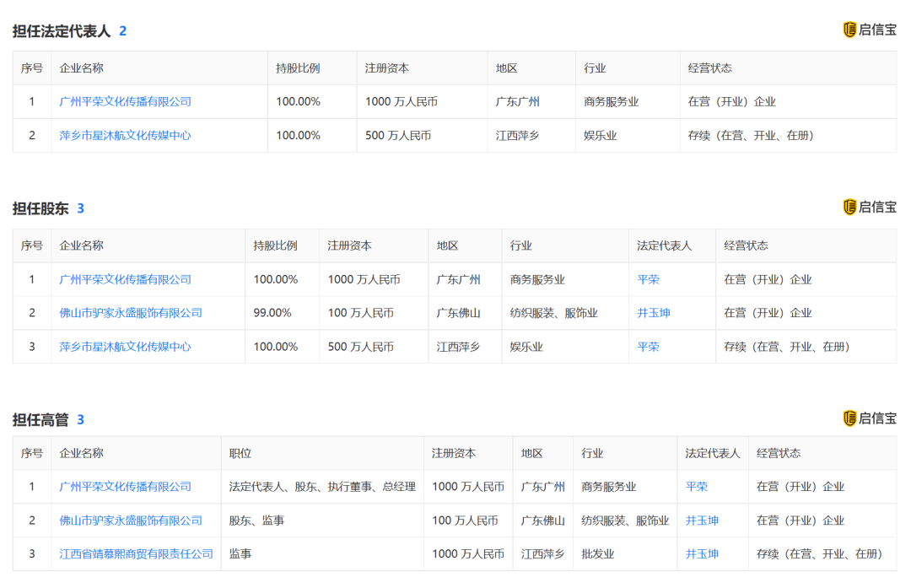Screen dimensions: 911x588
Task: Click 持股比例 header in the 担任法定代表人 table
Action: coord(298,68)
